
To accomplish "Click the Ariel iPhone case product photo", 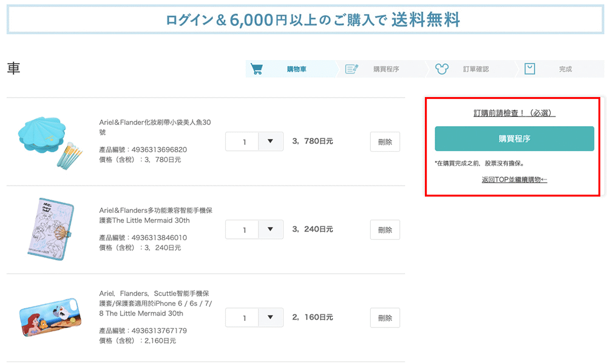I will pos(50,316).
